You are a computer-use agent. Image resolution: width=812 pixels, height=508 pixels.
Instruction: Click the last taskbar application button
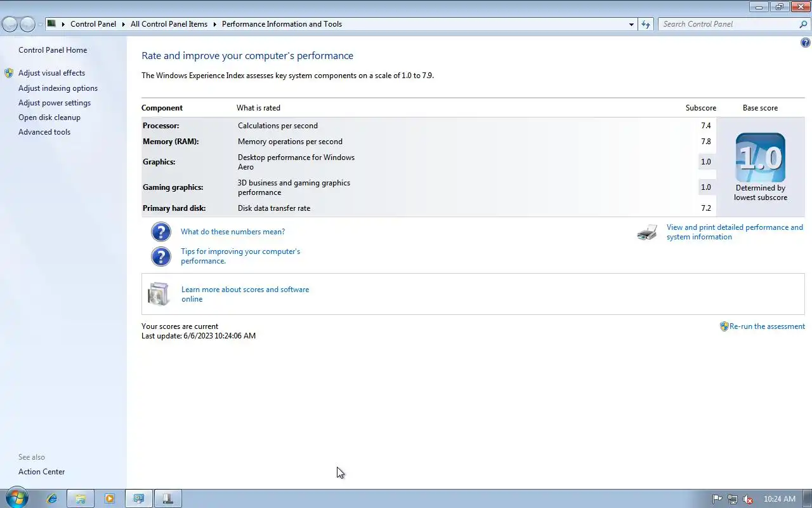[167, 498]
